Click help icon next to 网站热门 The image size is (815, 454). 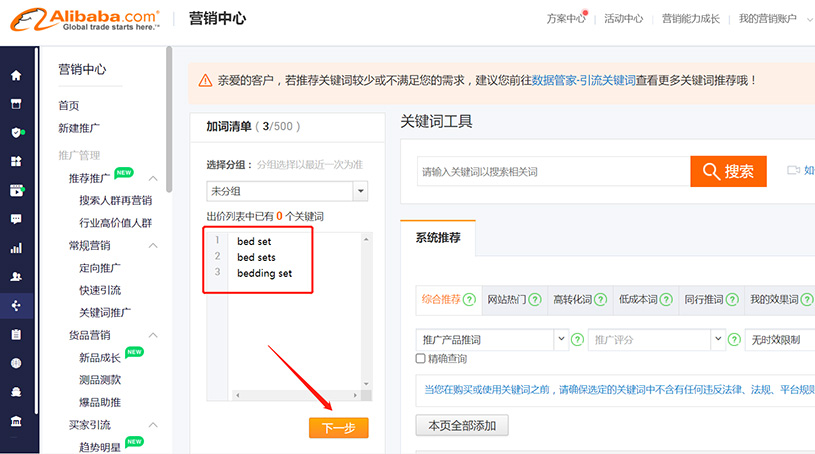pos(535,300)
